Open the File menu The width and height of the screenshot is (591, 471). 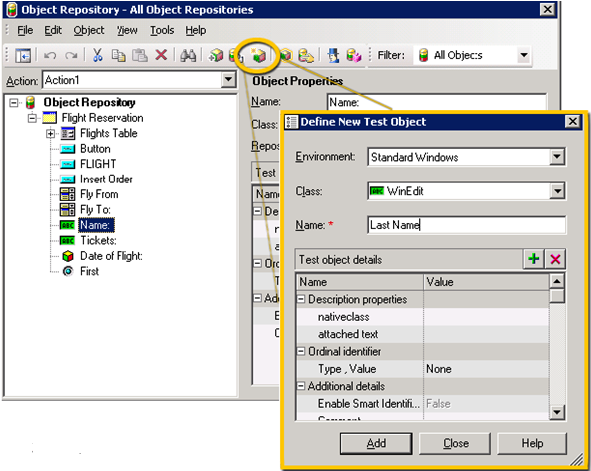point(25,30)
